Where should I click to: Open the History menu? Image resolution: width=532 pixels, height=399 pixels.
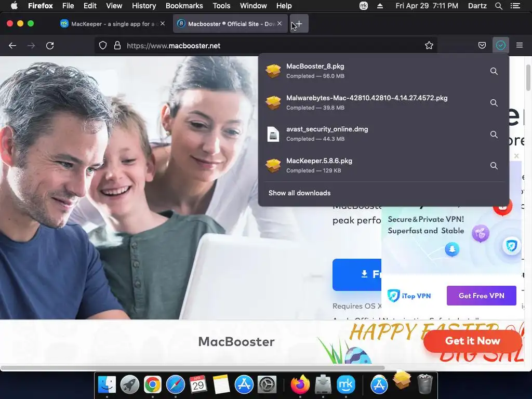point(144,6)
